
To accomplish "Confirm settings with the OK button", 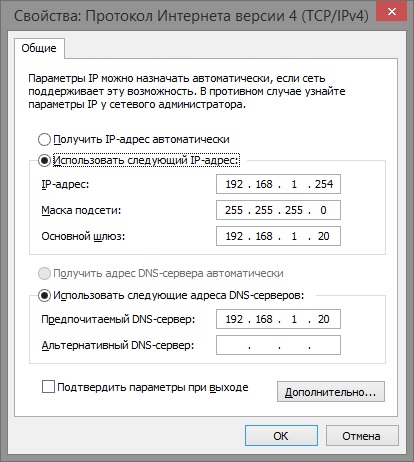I will coord(281,435).
